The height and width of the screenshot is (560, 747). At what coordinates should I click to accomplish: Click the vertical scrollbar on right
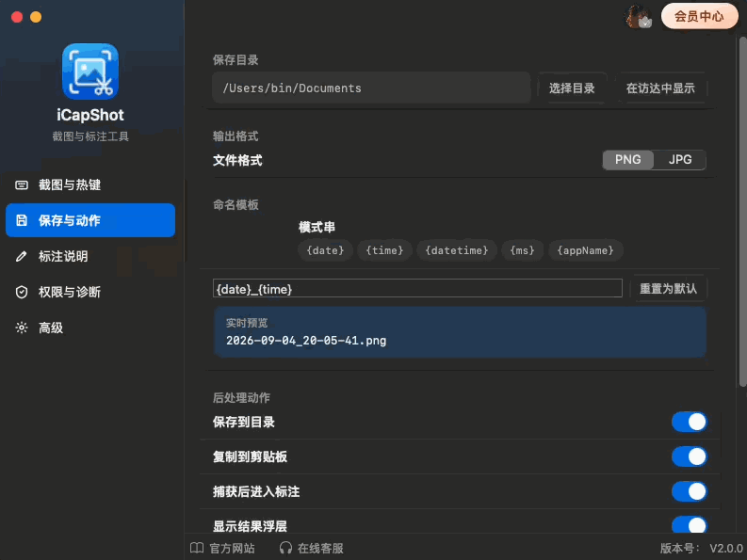pyautogui.click(x=742, y=212)
